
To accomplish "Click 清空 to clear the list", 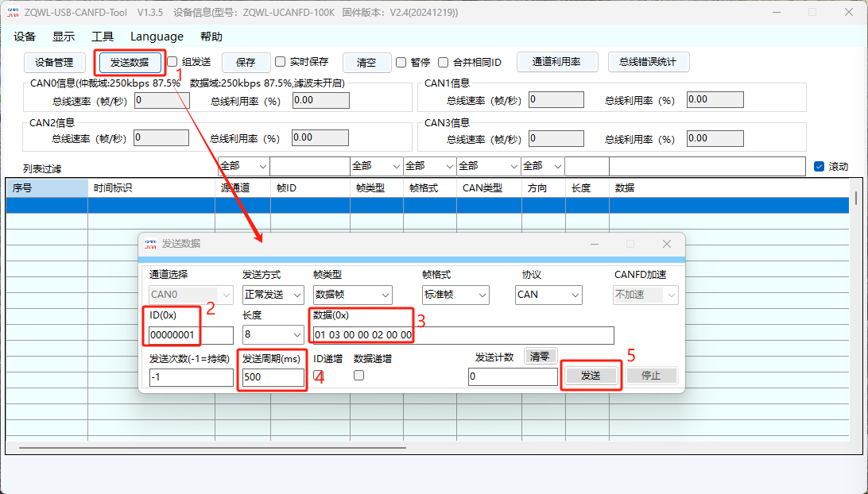I will click(366, 62).
